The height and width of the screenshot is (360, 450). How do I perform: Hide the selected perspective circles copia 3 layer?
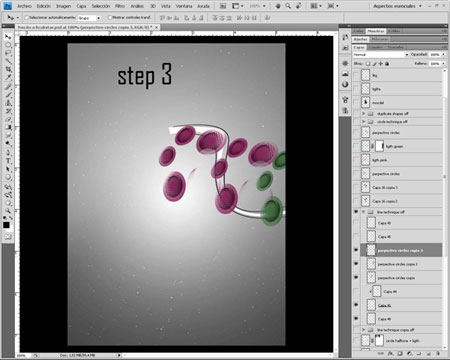(x=356, y=250)
